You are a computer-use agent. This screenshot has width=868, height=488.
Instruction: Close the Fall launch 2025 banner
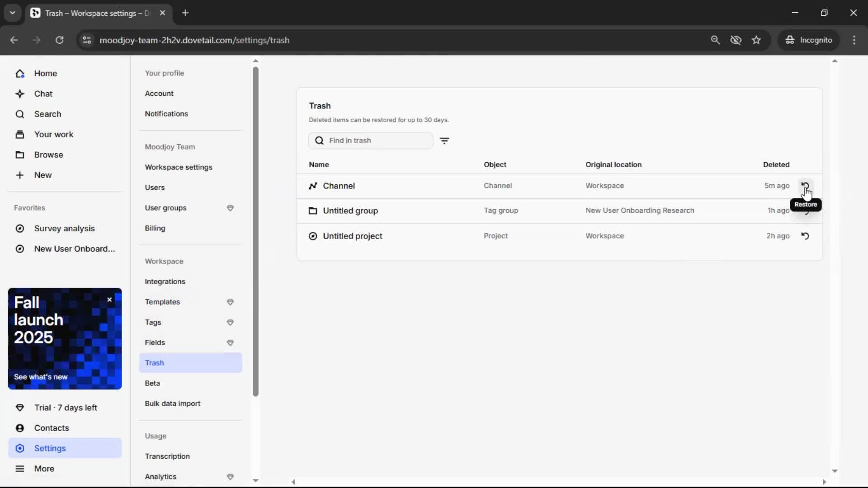[x=109, y=300]
